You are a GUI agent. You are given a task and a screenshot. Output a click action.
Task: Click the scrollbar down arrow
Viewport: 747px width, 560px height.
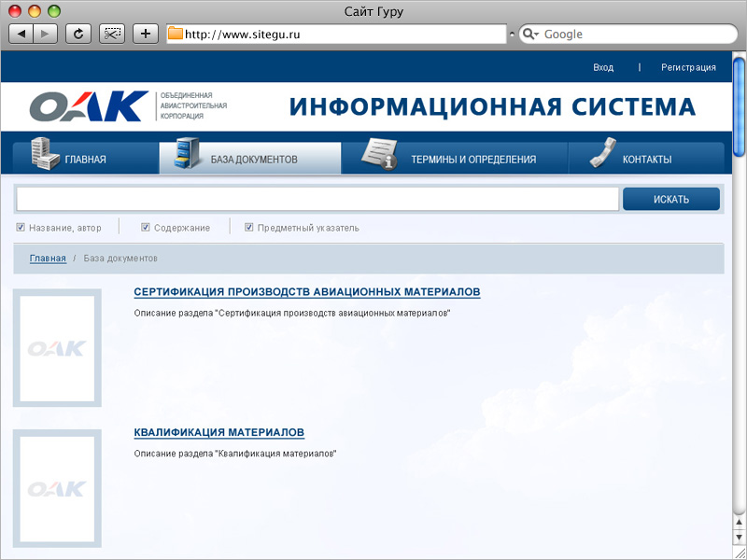(739, 538)
